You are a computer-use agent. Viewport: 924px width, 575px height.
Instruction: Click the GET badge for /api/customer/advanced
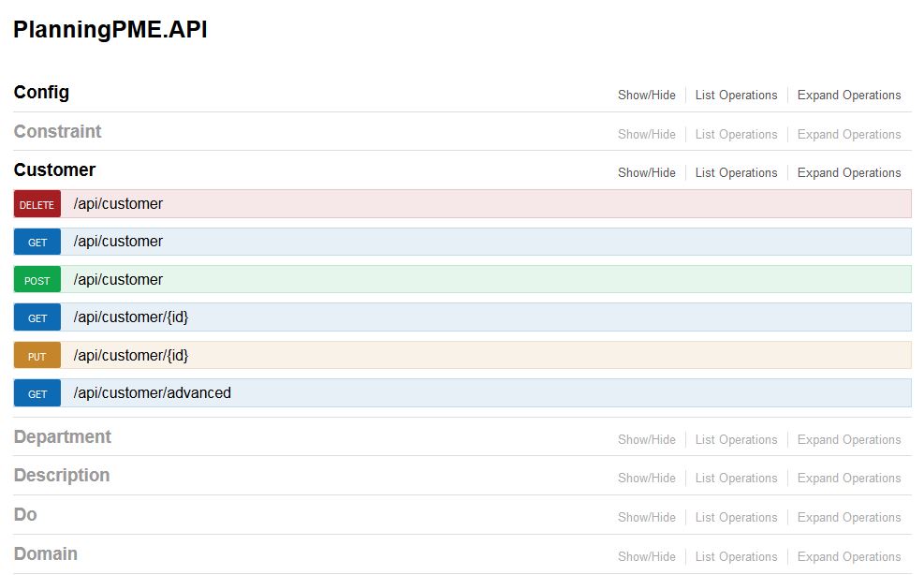pos(37,394)
